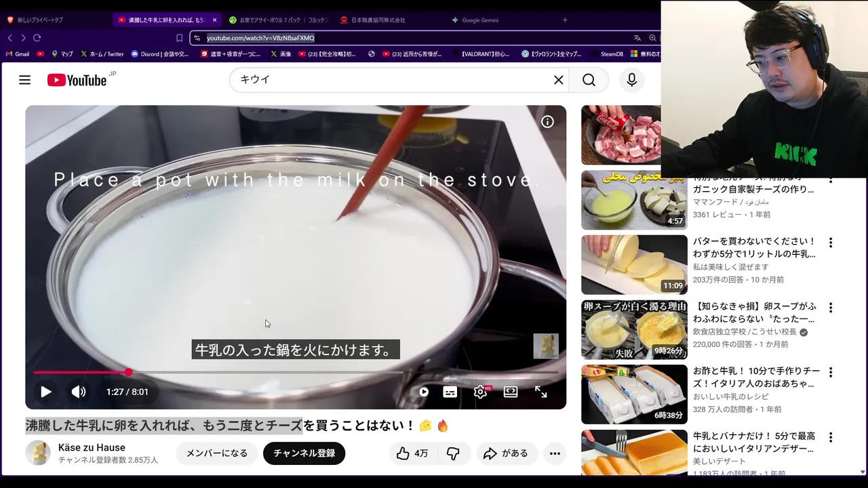Open the Käse zu Hause channel avatar
Image resolution: width=868 pixels, height=488 pixels.
pyautogui.click(x=38, y=453)
